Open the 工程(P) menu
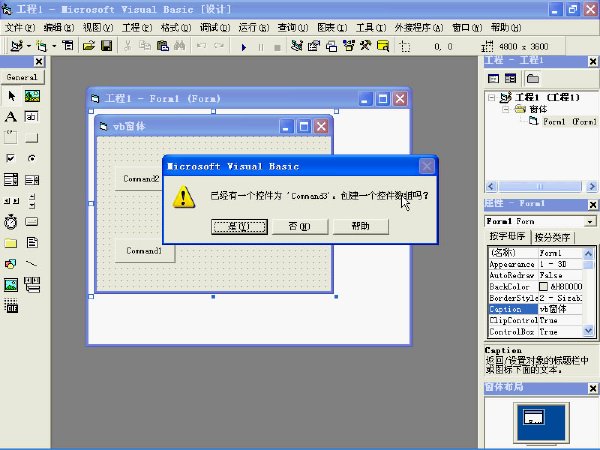The width and height of the screenshot is (600, 450). (137, 28)
